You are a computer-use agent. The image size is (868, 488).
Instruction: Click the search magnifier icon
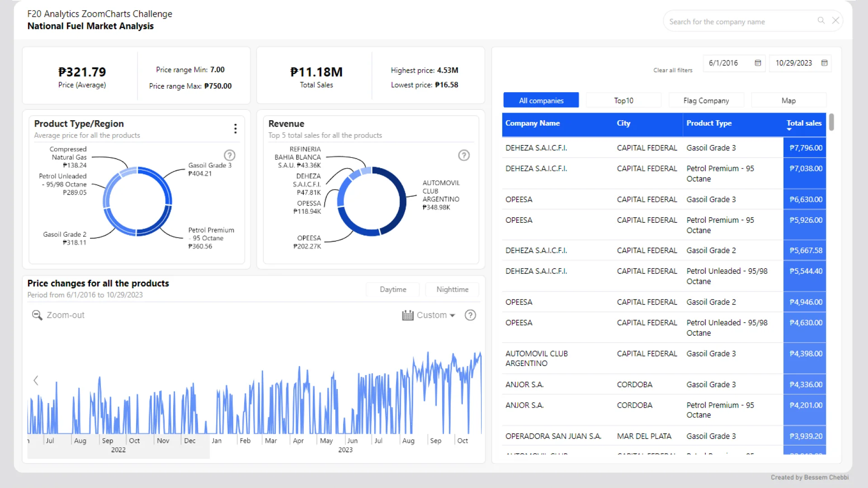pos(821,20)
